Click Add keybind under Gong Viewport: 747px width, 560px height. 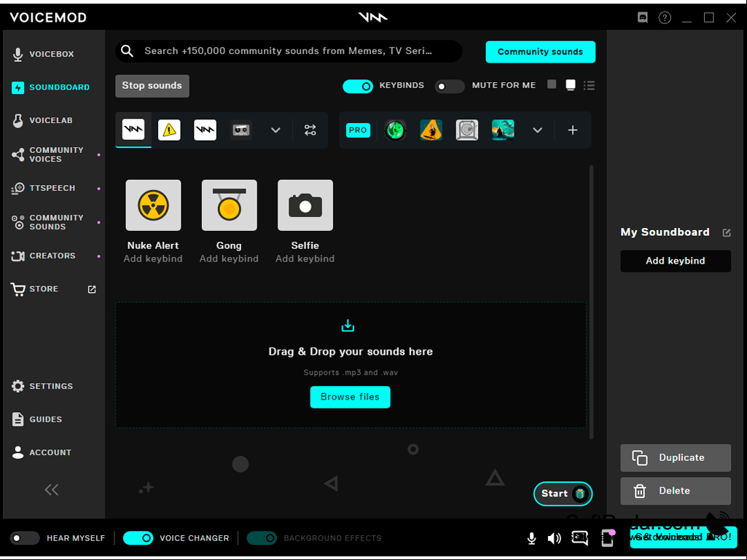tap(229, 259)
